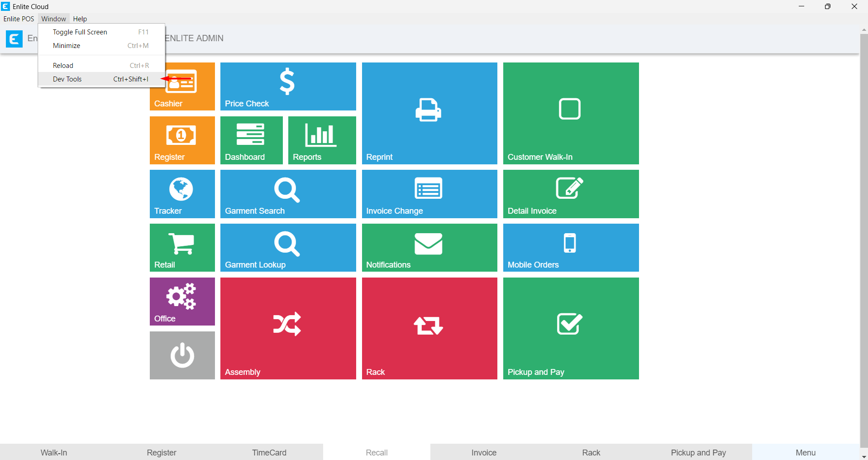The image size is (868, 460).
Task: Open the Reports bar chart tile
Action: (x=322, y=140)
